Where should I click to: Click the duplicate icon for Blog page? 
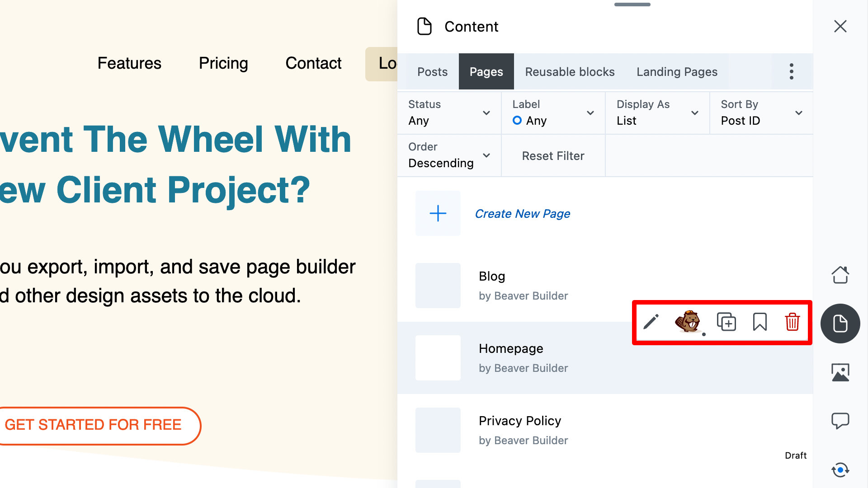tap(726, 322)
